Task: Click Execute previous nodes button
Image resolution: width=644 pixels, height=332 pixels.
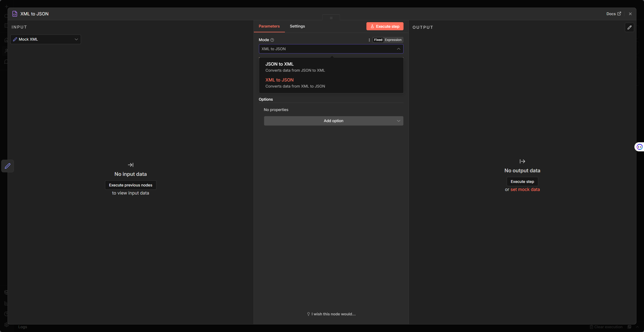Action: click(130, 185)
